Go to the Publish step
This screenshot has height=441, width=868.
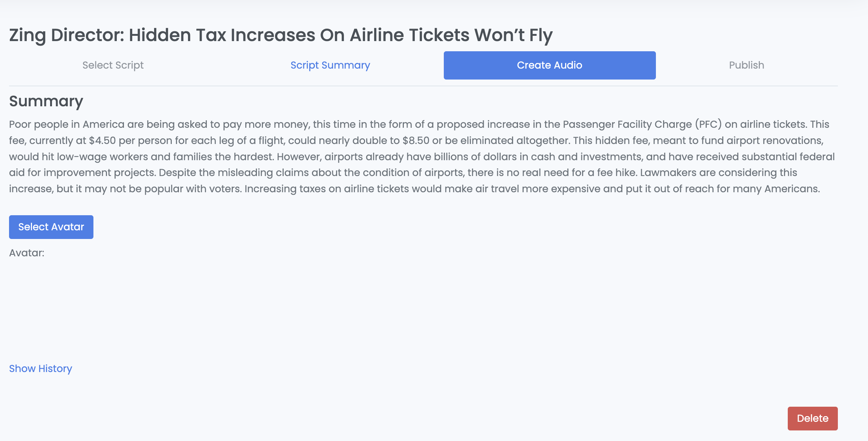[x=747, y=65]
